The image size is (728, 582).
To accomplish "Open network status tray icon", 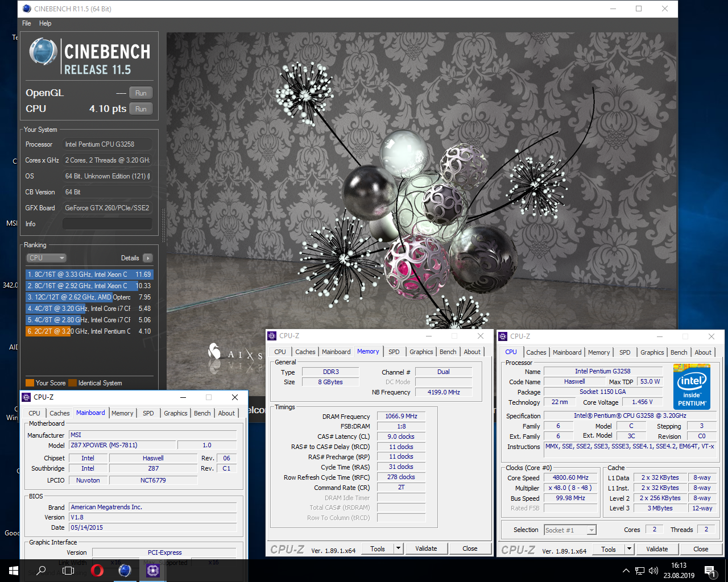I will [640, 571].
